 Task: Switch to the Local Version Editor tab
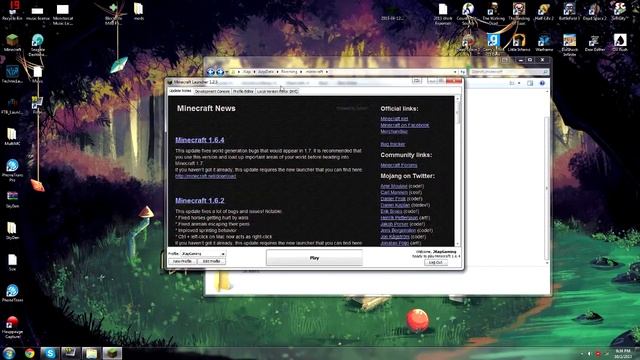point(278,91)
